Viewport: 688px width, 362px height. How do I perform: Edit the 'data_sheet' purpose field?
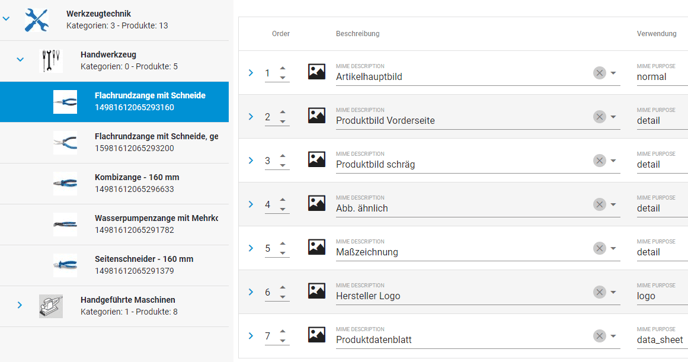(662, 340)
